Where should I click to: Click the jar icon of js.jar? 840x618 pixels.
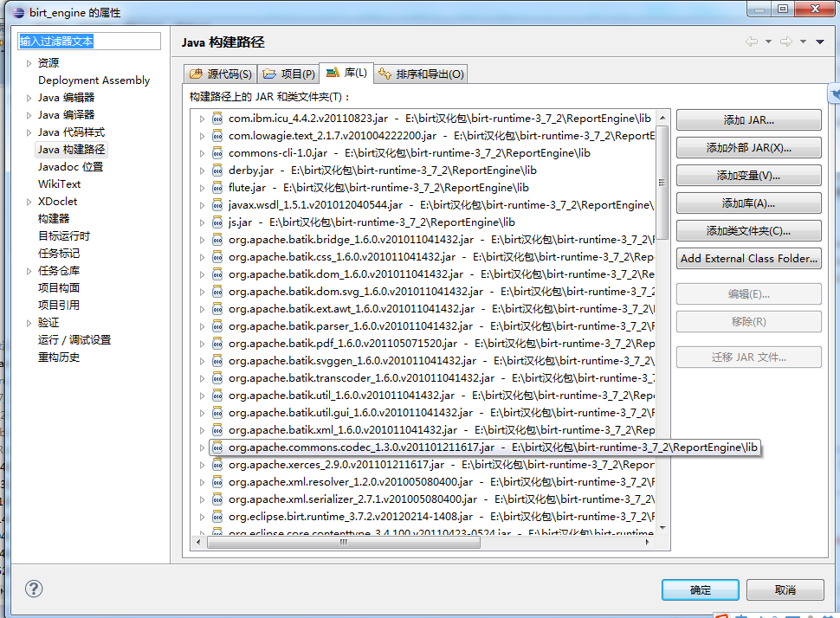tap(217, 222)
